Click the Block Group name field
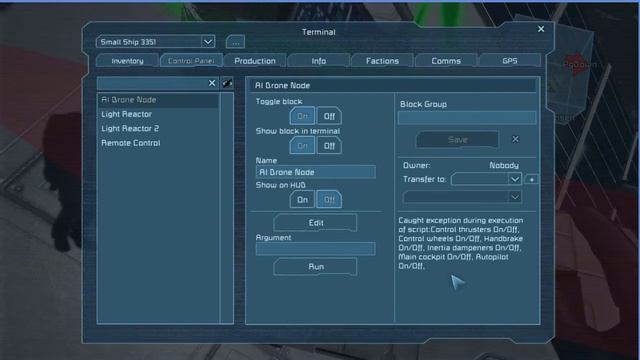 tap(467, 118)
